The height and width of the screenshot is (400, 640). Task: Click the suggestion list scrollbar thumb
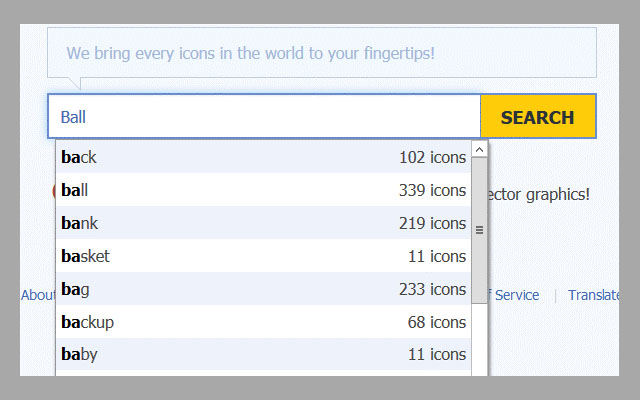pos(479,229)
